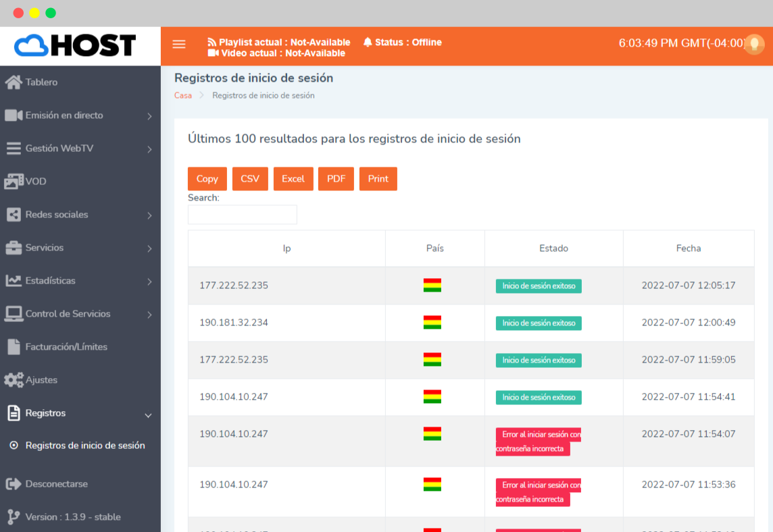Click the radio bullet beside Registros de inicio de sesión
Screen dimensions: 773x532
point(14,446)
